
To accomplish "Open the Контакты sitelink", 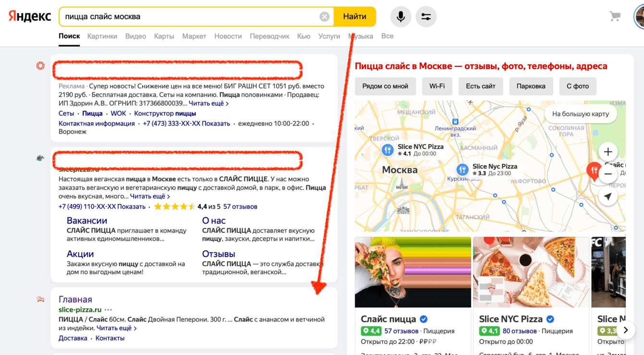I will [110, 338].
